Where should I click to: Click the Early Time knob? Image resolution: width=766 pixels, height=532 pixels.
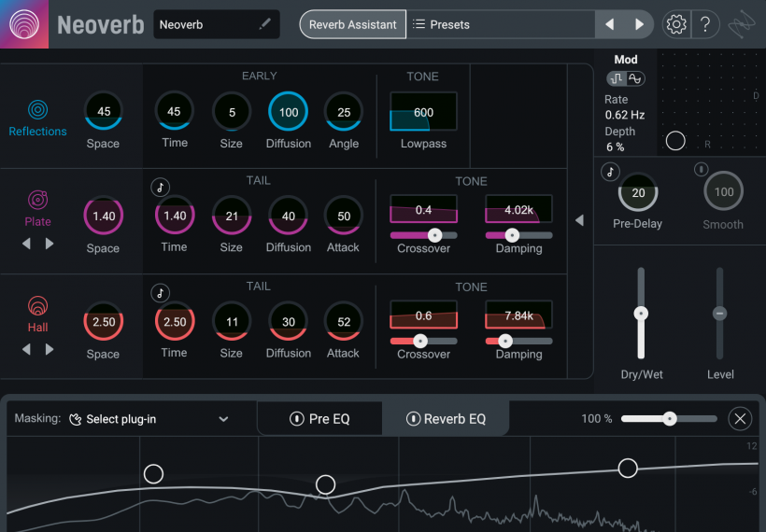pos(174,111)
